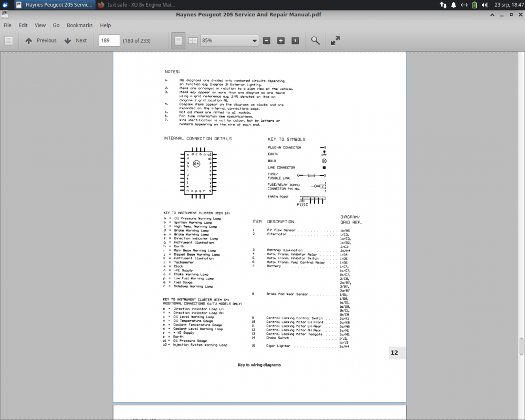Click the battery status tray icon
This screenshot has width=525, height=420.
pyautogui.click(x=475, y=5)
